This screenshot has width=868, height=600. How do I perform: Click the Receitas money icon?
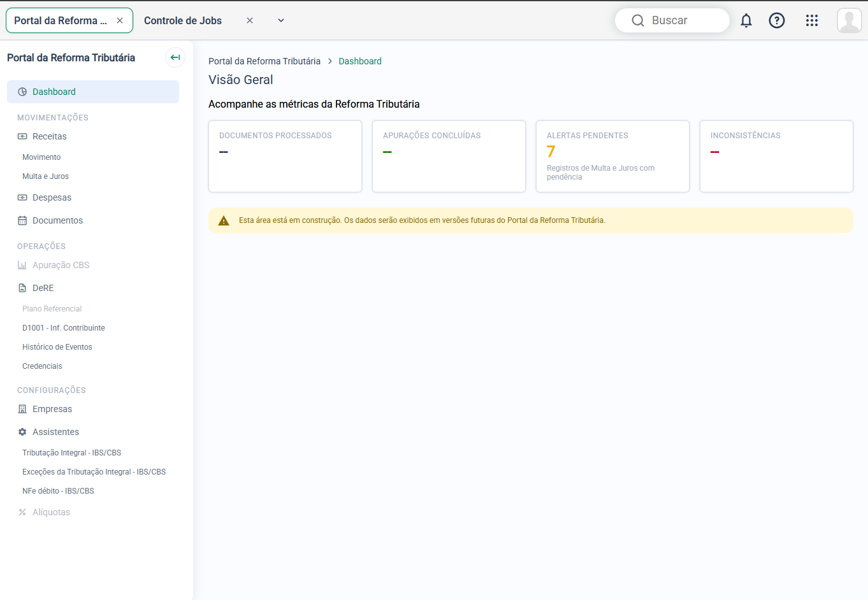click(22, 136)
